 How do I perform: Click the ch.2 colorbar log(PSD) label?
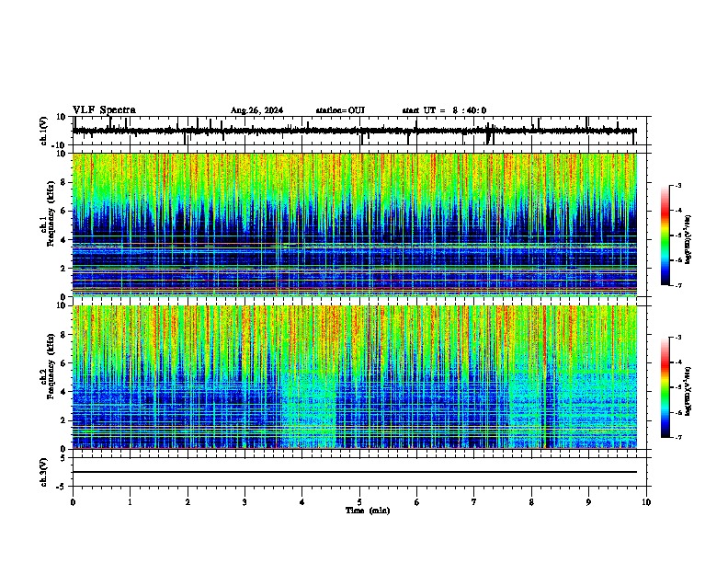pos(688,391)
